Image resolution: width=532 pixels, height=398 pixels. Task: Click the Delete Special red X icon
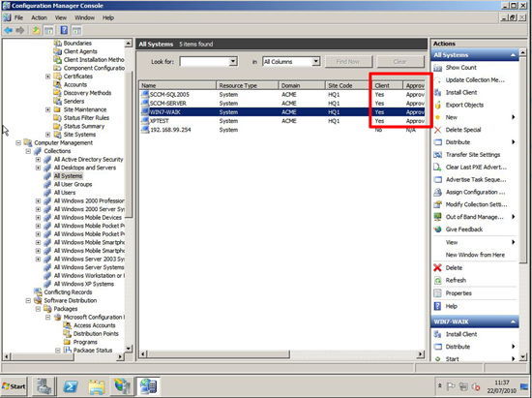click(x=438, y=130)
